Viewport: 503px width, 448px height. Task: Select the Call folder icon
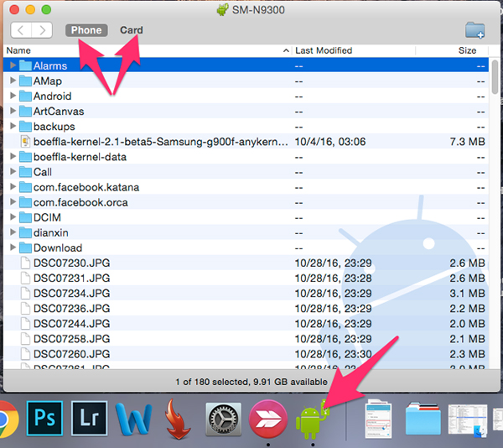[25, 172]
